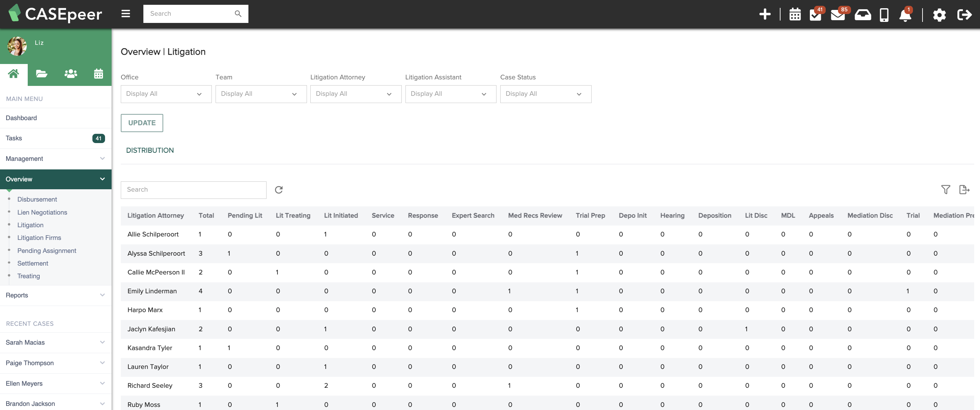Open the calendar icon in top bar

795,15
